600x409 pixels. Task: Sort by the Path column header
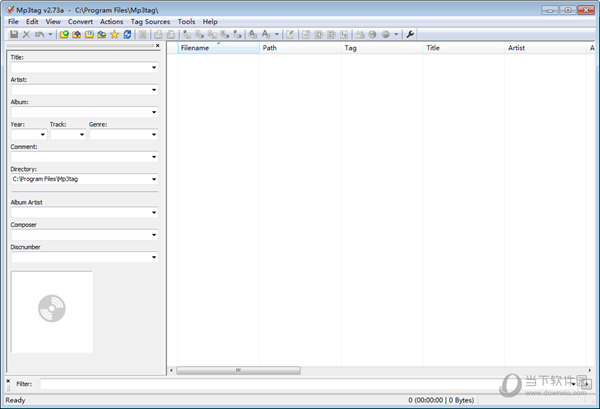(x=300, y=48)
